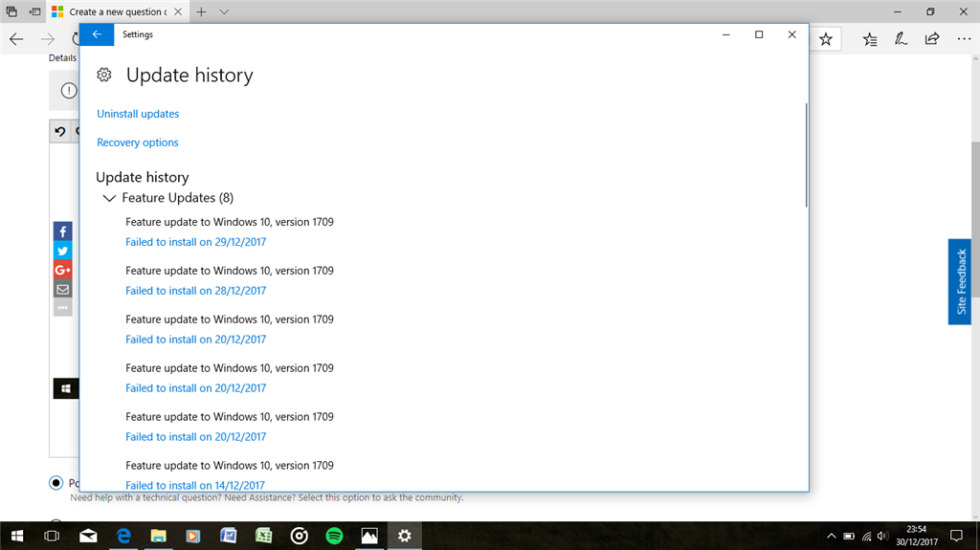Show tabs you've set aside icon
This screenshot has height=550, width=980.
click(11, 11)
